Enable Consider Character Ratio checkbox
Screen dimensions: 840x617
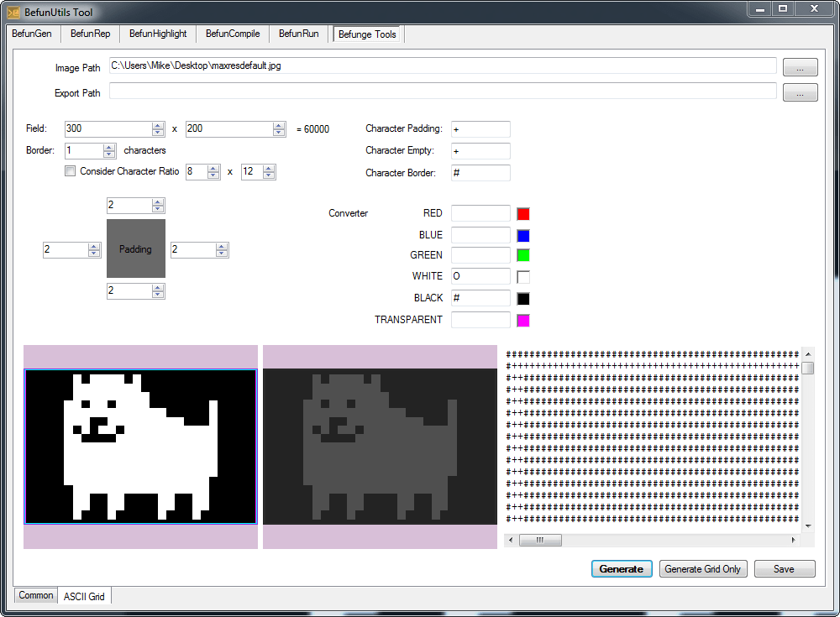click(x=71, y=171)
